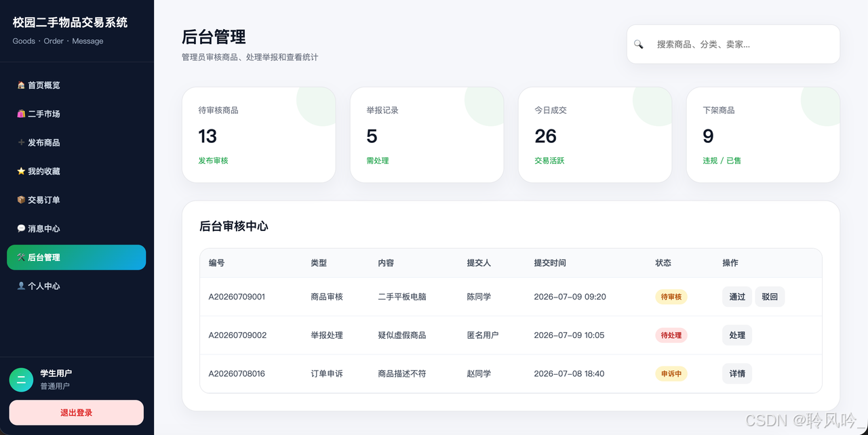Click the 商品审核 type cell
Image resolution: width=868 pixels, height=435 pixels.
coord(327,297)
